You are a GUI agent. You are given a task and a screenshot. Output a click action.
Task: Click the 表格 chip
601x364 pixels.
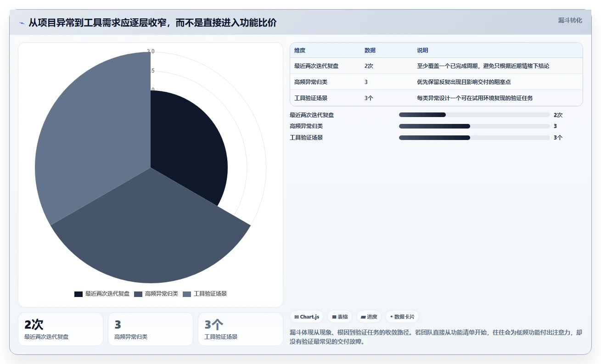point(340,317)
